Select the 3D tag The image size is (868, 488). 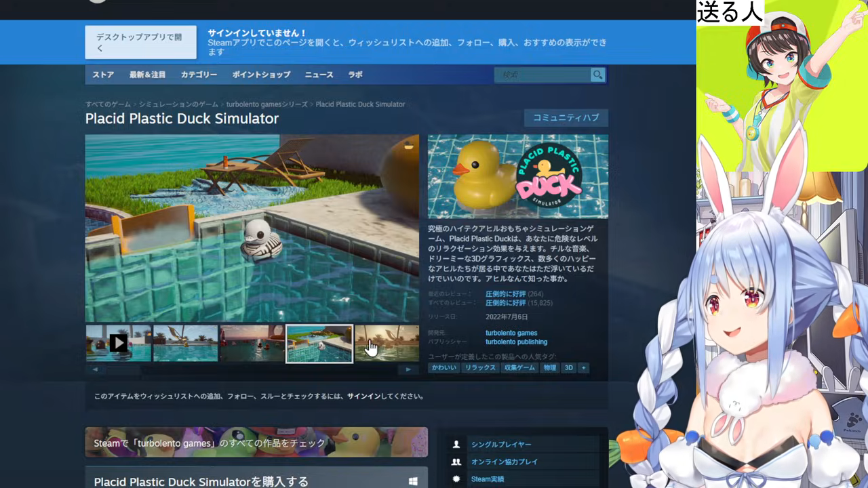click(x=568, y=368)
